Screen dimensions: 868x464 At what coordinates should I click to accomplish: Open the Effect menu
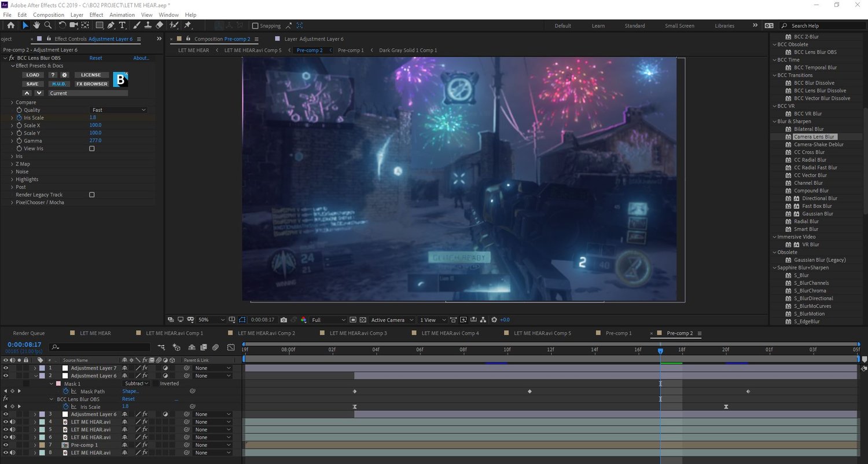tap(96, 15)
